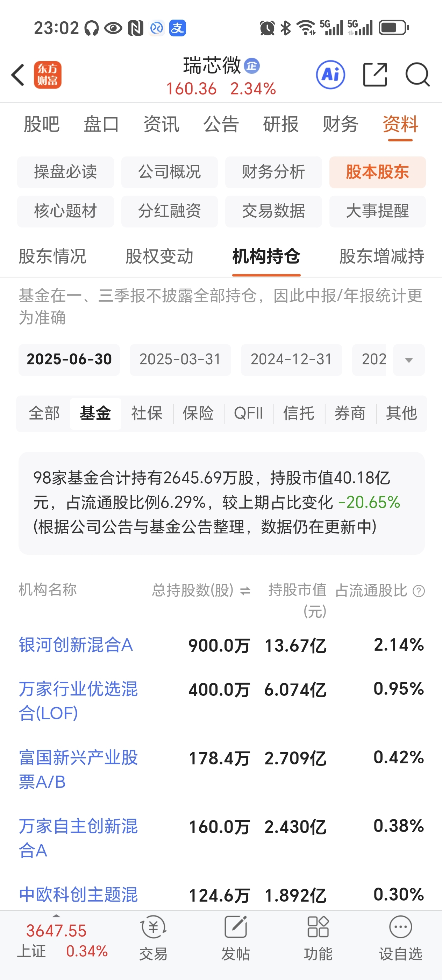Switch to the 财务 tab
Image resolution: width=442 pixels, height=980 pixels.
point(340,124)
